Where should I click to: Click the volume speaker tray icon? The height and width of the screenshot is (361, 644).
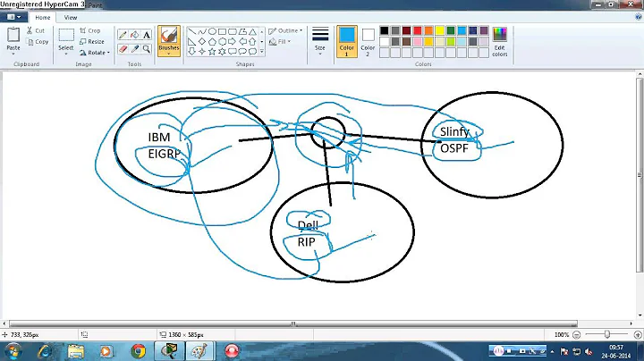(x=589, y=351)
